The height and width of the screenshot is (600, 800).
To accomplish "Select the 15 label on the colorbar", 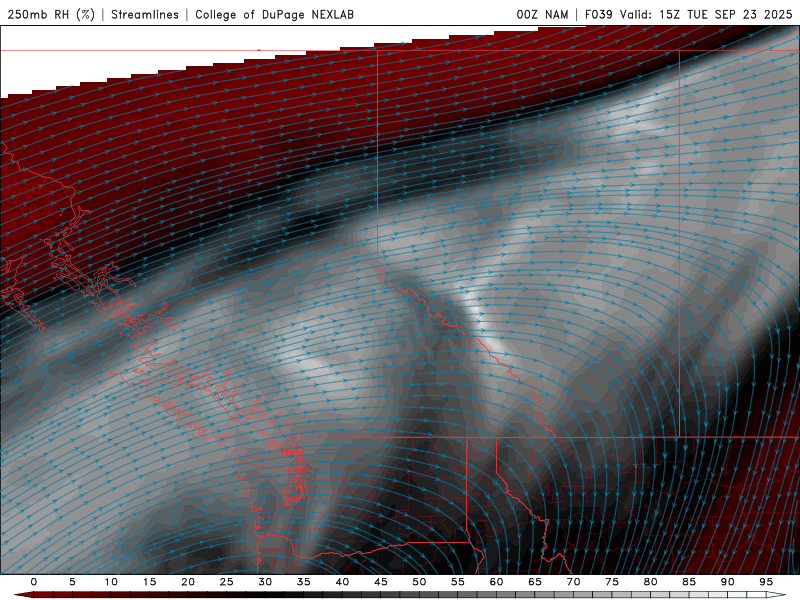I will [149, 582].
